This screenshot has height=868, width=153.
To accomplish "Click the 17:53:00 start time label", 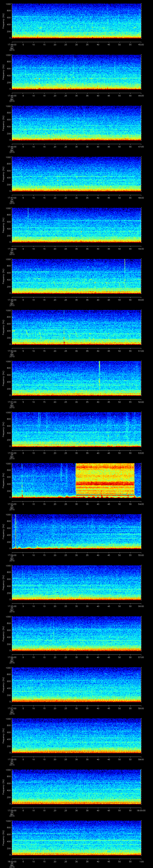I will click(x=12, y=504).
